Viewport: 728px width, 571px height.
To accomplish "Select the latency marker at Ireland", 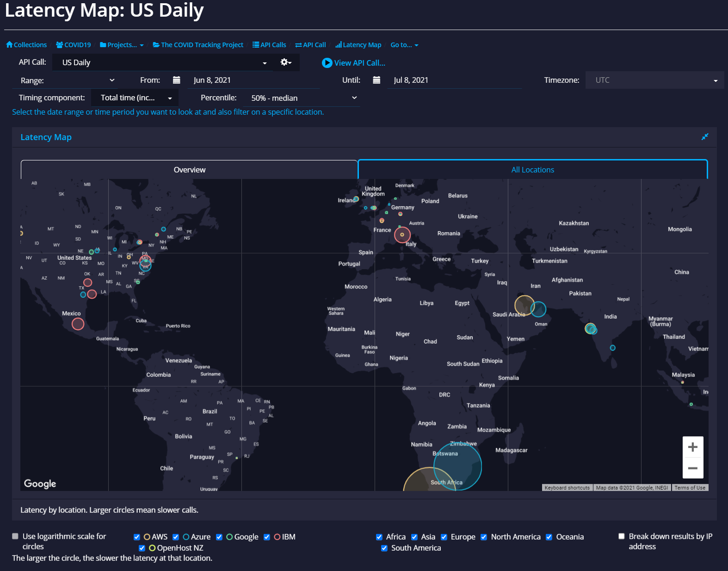I will [x=356, y=199].
